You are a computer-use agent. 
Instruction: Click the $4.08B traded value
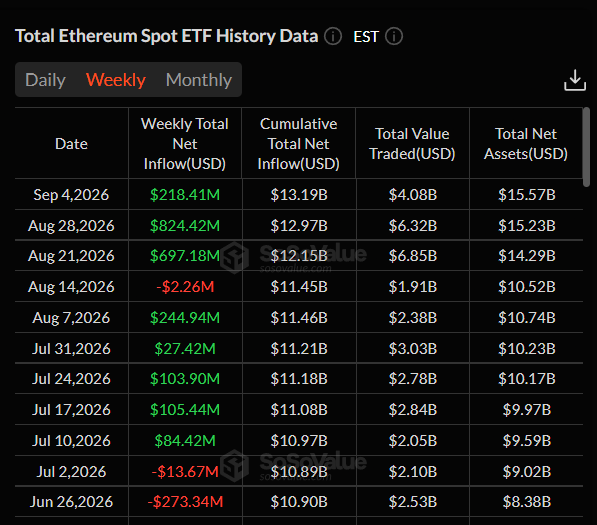(413, 195)
